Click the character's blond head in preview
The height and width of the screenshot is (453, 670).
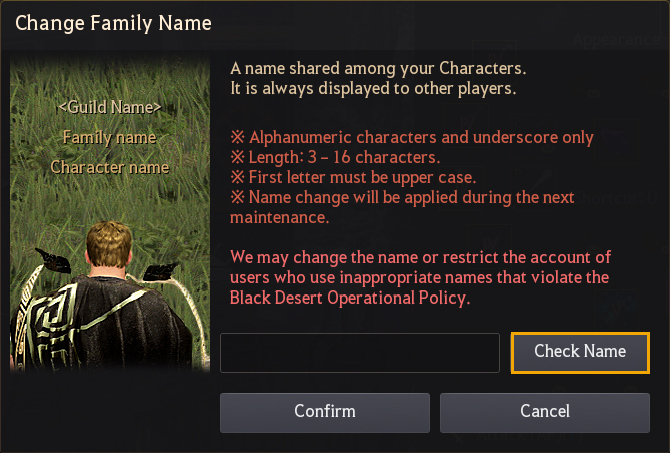(109, 245)
